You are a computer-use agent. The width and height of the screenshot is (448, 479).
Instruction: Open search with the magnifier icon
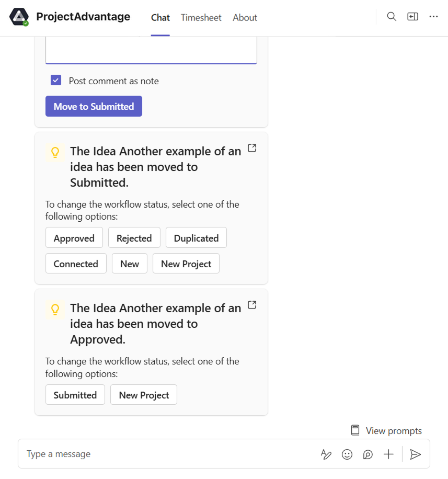(392, 17)
